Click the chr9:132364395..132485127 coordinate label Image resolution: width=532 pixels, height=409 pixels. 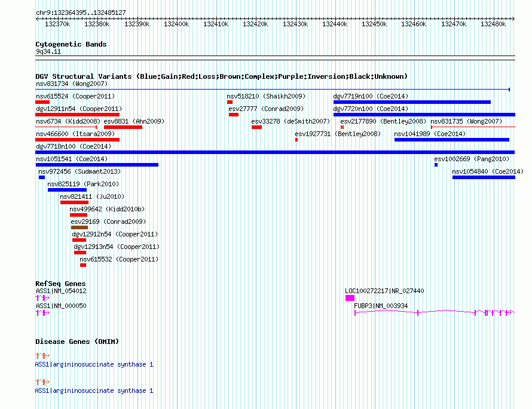point(81,13)
